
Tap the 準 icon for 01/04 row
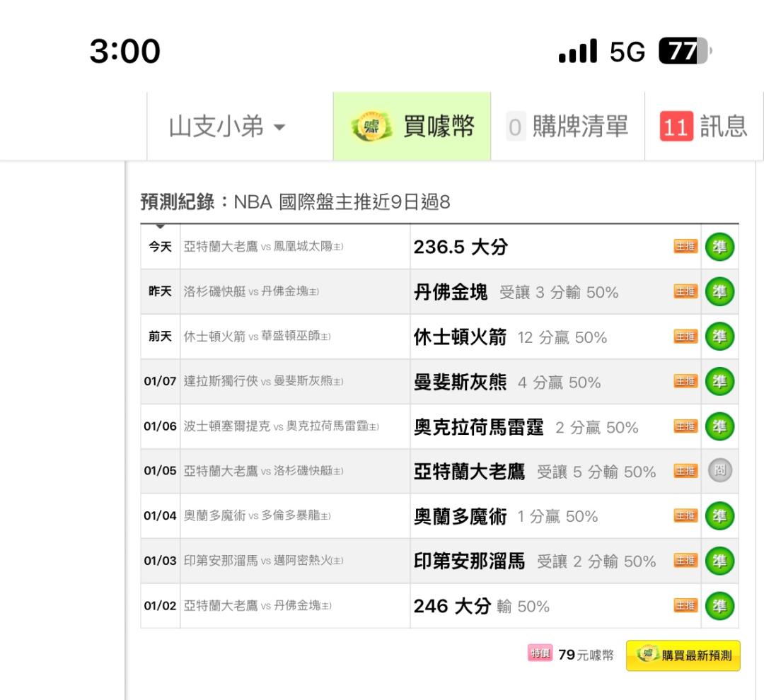tap(719, 516)
